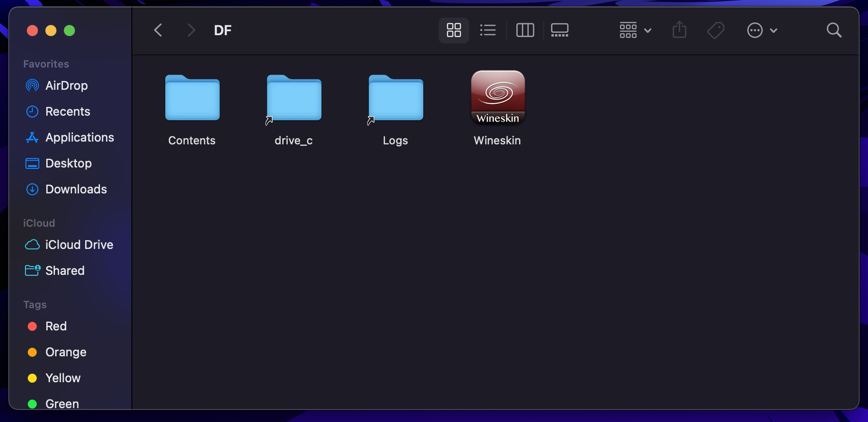Image resolution: width=868 pixels, height=422 pixels.
Task: Click the Share toolbar icon
Action: point(679,30)
